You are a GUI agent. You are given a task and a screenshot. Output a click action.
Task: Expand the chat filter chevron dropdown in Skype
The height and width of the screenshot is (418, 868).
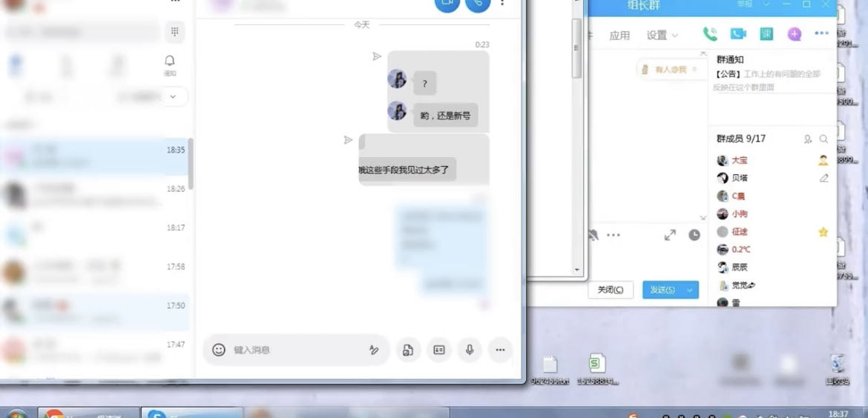pos(173,97)
